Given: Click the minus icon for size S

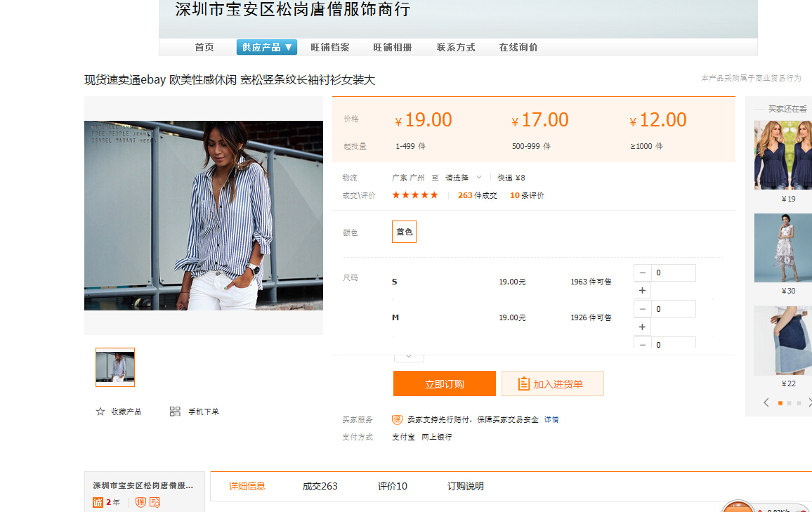Looking at the screenshot, I should click(x=642, y=273).
